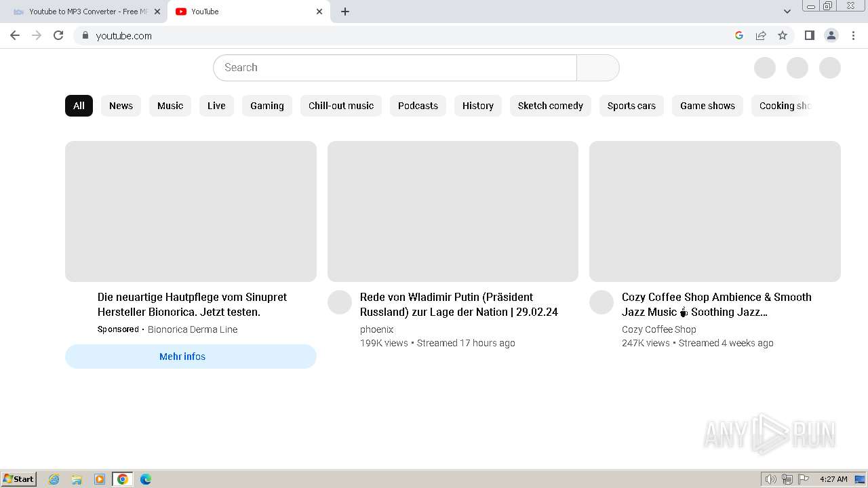Image resolution: width=868 pixels, height=488 pixels.
Task: Click Bionorica Derma Line advertiser name
Action: pyautogui.click(x=193, y=329)
